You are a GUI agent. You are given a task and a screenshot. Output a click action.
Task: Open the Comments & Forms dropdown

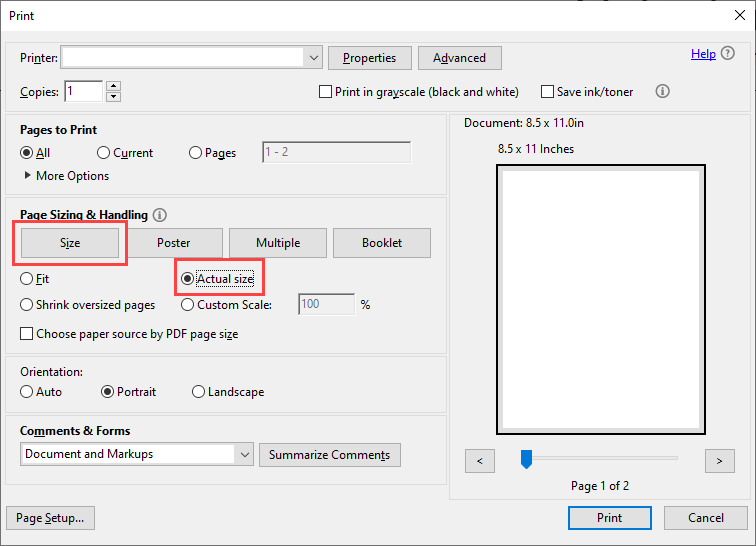(x=137, y=454)
